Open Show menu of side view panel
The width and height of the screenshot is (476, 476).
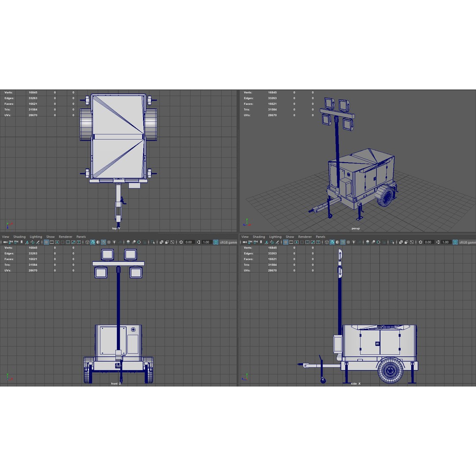click(x=290, y=237)
